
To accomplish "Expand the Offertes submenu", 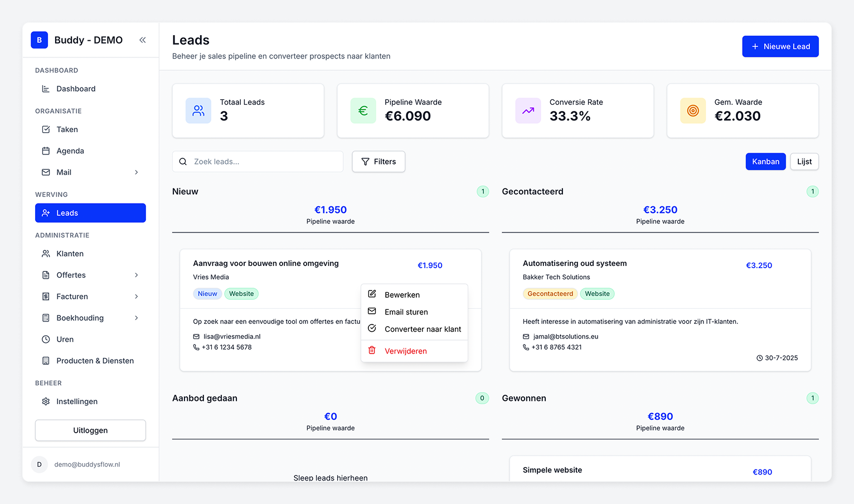I will [x=137, y=275].
